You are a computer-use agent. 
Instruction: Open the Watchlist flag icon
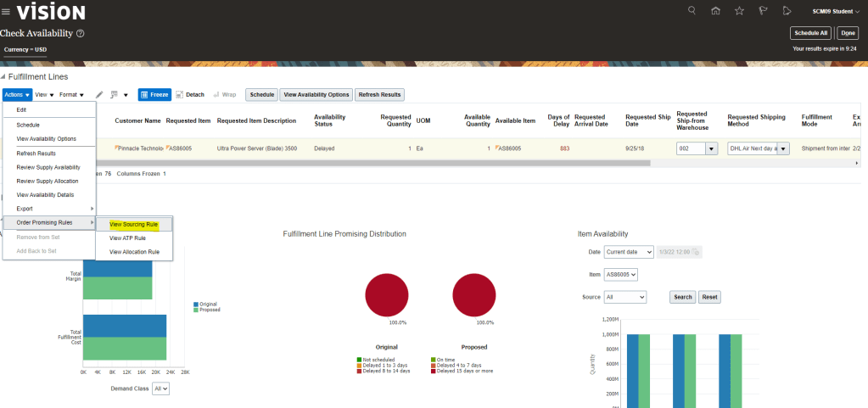763,11
